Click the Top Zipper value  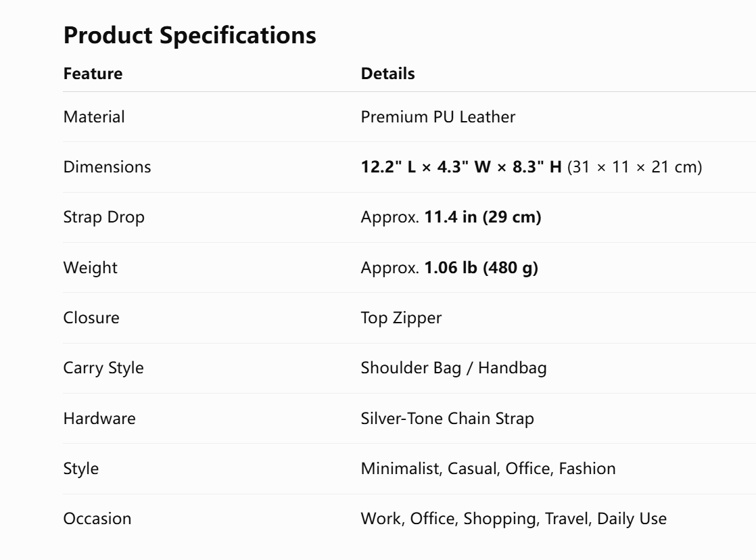click(x=401, y=319)
